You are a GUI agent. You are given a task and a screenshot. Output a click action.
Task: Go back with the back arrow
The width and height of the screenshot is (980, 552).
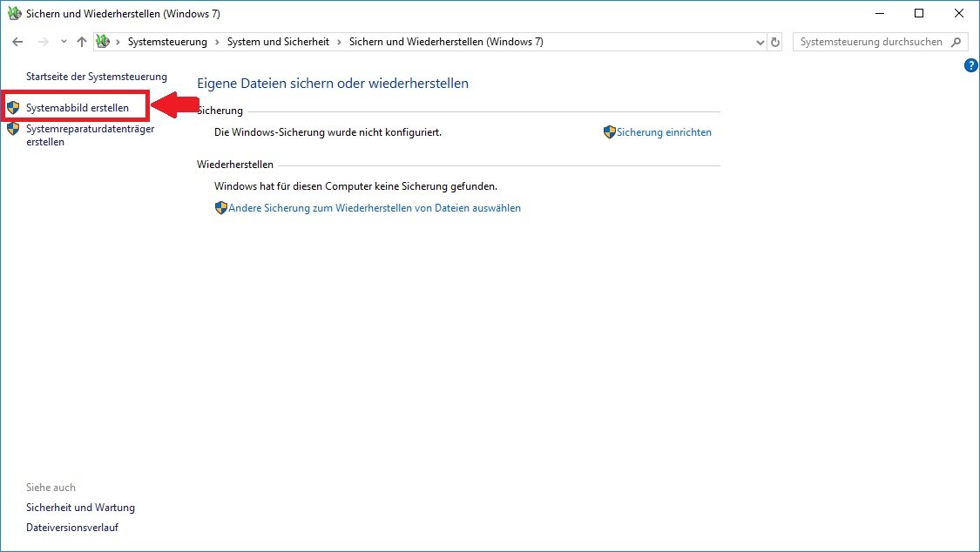17,42
